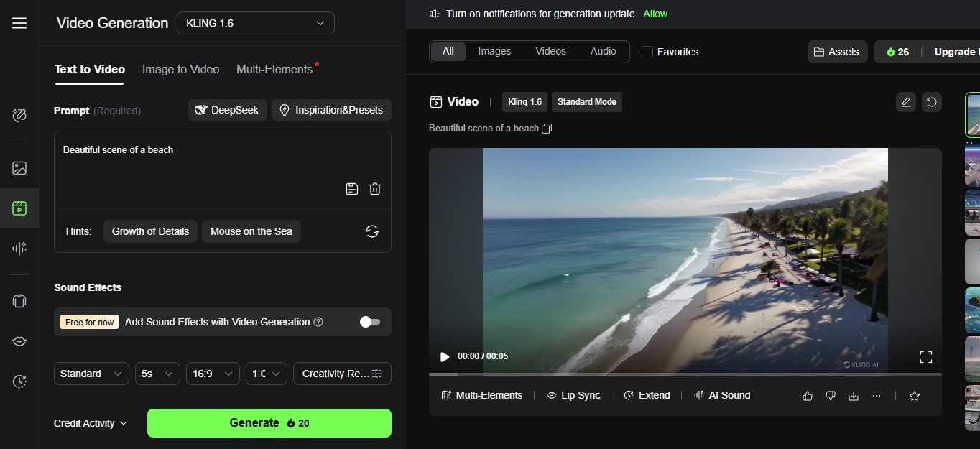Click Allow for notifications
This screenshot has width=980, height=449.
(x=655, y=14)
